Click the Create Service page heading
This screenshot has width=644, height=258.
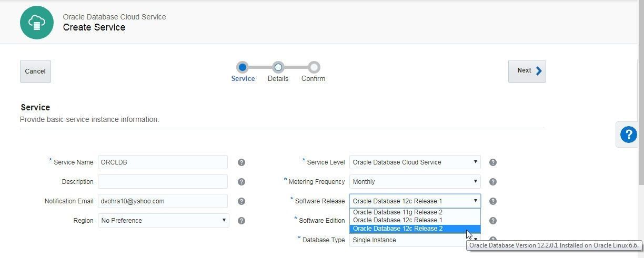pyautogui.click(x=94, y=27)
